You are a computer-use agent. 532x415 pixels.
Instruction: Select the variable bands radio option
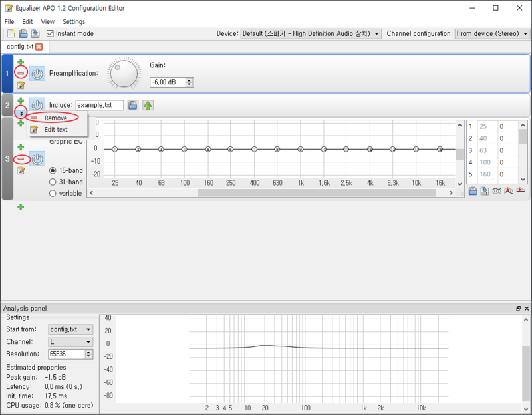53,194
